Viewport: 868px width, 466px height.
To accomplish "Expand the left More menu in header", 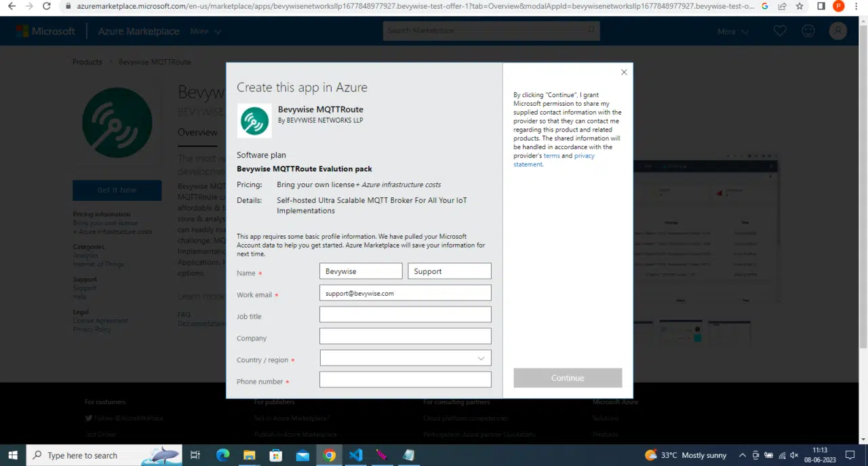I will [205, 31].
